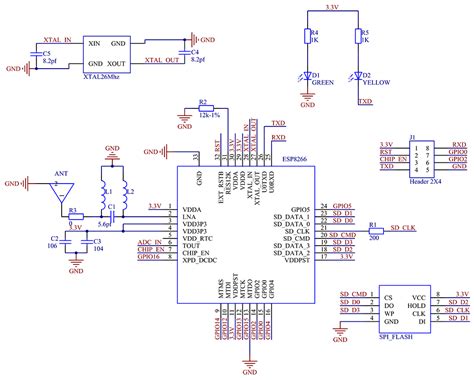Viewport: 474px width, 380px height.
Task: Click the TXD net label below D2 YELLOW
Action: click(365, 101)
